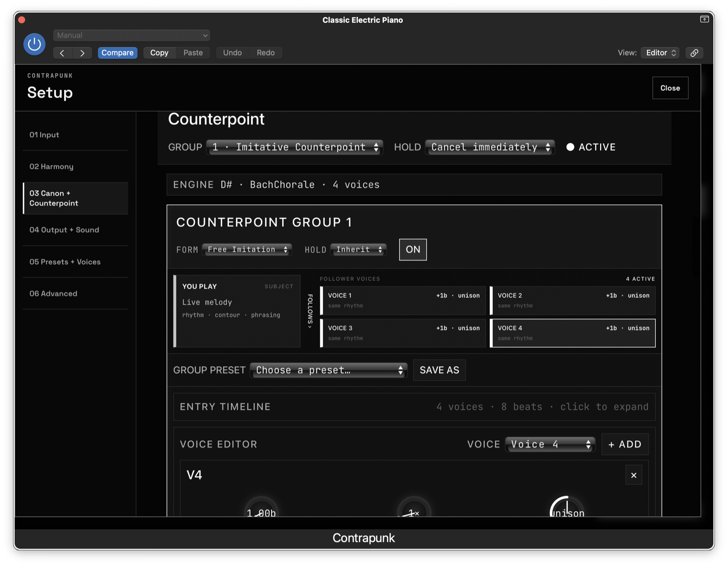The width and height of the screenshot is (728, 566).
Task: Open 02 Harmony setup section
Action: pos(76,166)
